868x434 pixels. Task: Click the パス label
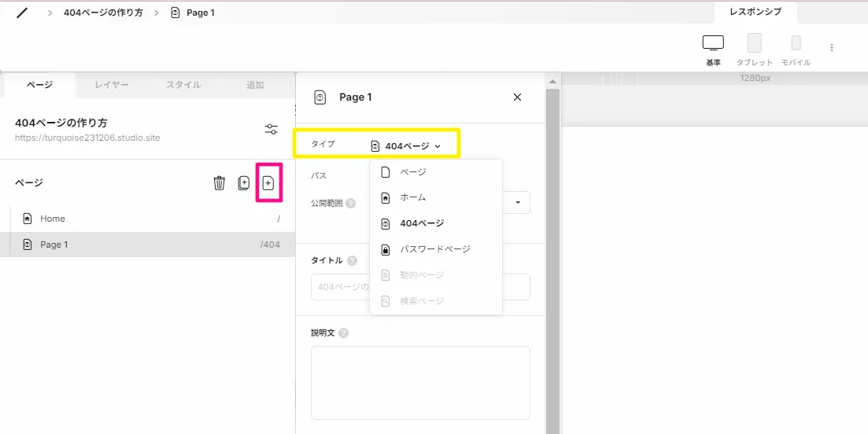coord(319,175)
